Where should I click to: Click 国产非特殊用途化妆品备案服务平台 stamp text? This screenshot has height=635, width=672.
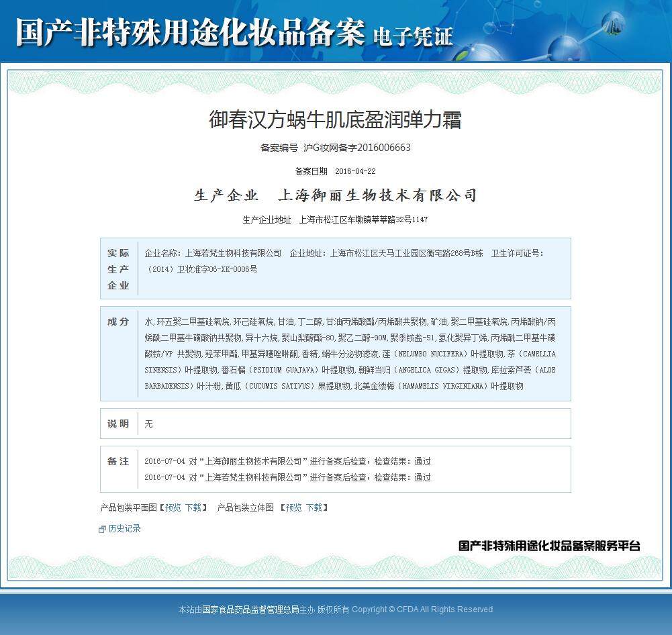pos(549,546)
